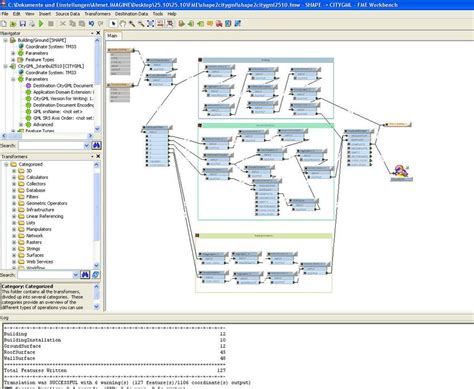Click the Navigator search input field

51,145
